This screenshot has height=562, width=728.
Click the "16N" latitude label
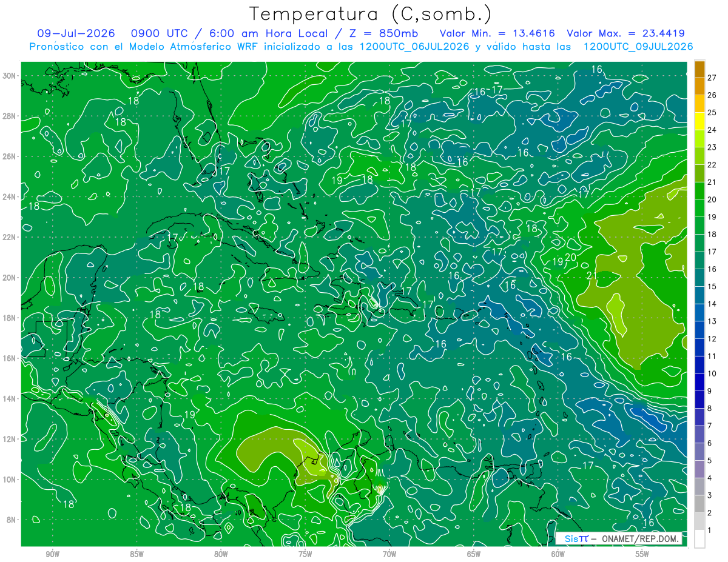click(10, 358)
